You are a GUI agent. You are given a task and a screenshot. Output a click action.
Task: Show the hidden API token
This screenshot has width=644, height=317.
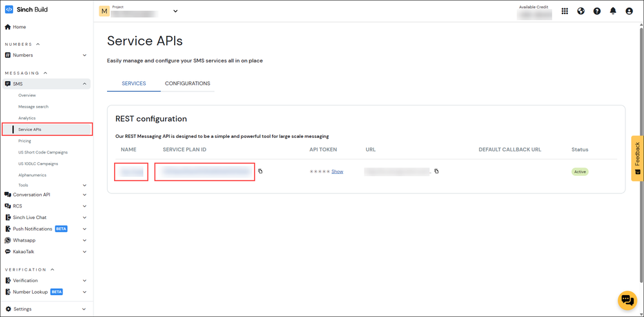[337, 172]
